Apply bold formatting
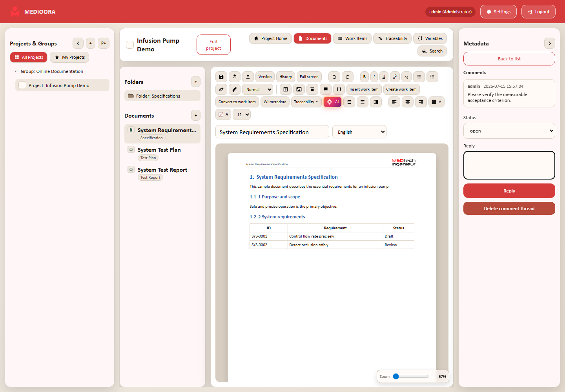 [x=365, y=77]
